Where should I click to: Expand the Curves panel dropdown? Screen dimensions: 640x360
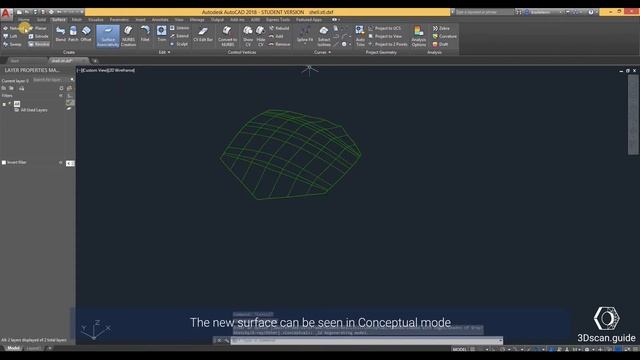point(322,52)
